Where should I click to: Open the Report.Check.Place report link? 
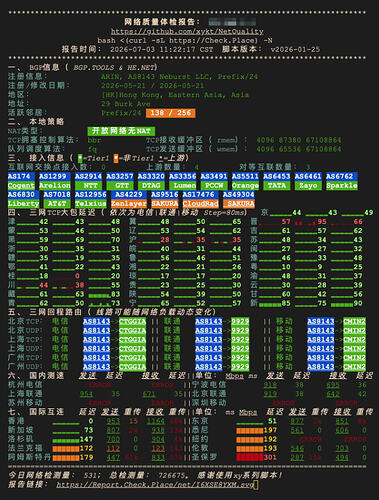click(154, 485)
